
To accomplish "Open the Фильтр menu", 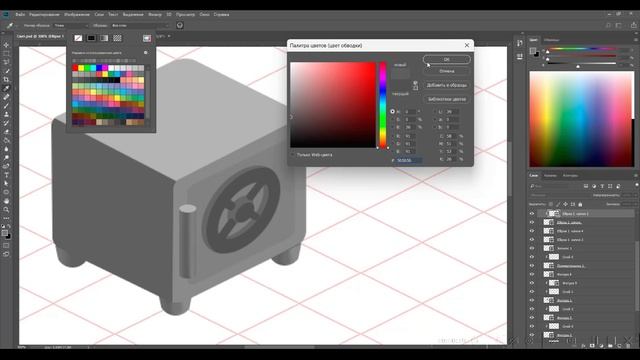I will click(155, 14).
